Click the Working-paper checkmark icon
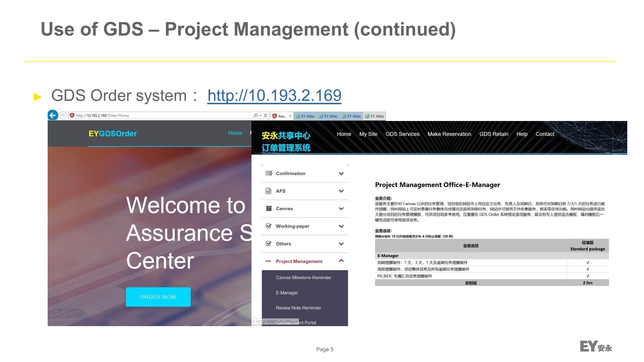 coord(269,226)
